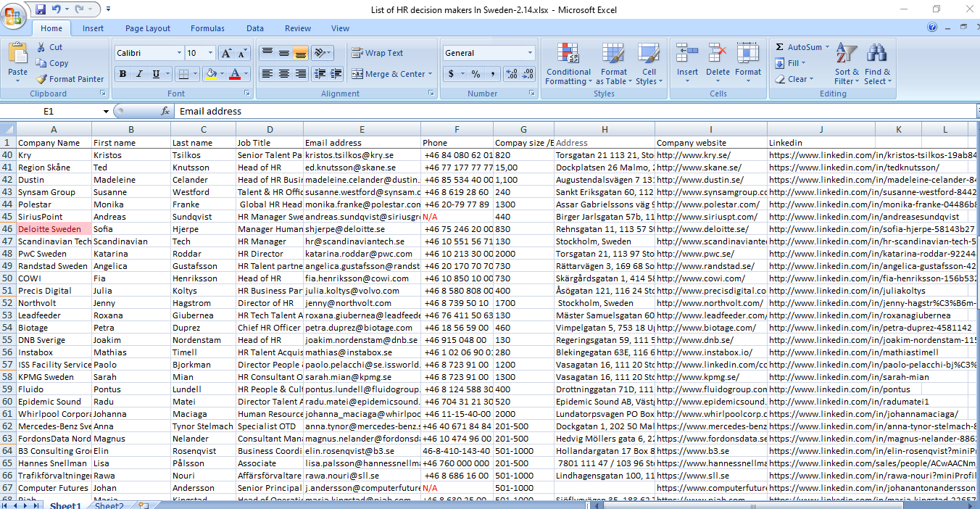Image resolution: width=980 pixels, height=509 pixels.
Task: Click the Office Button logo
Action: coord(14,15)
